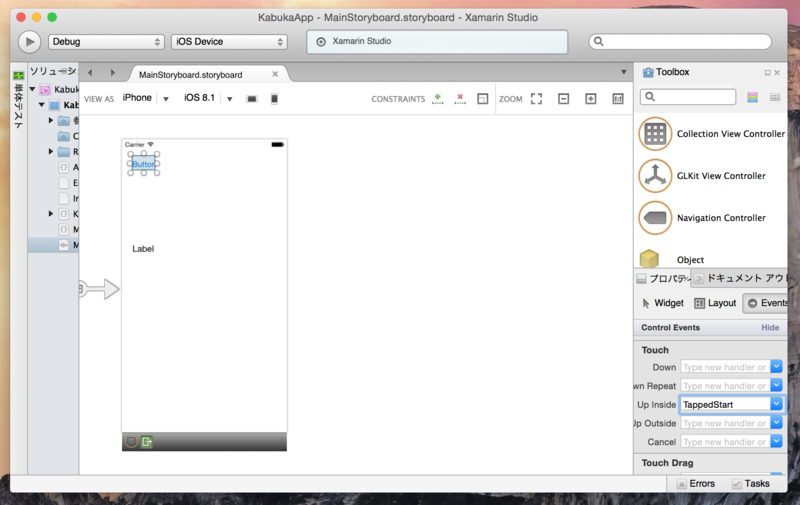Switch to the ドキュメント アウトライン tab

tap(741, 278)
